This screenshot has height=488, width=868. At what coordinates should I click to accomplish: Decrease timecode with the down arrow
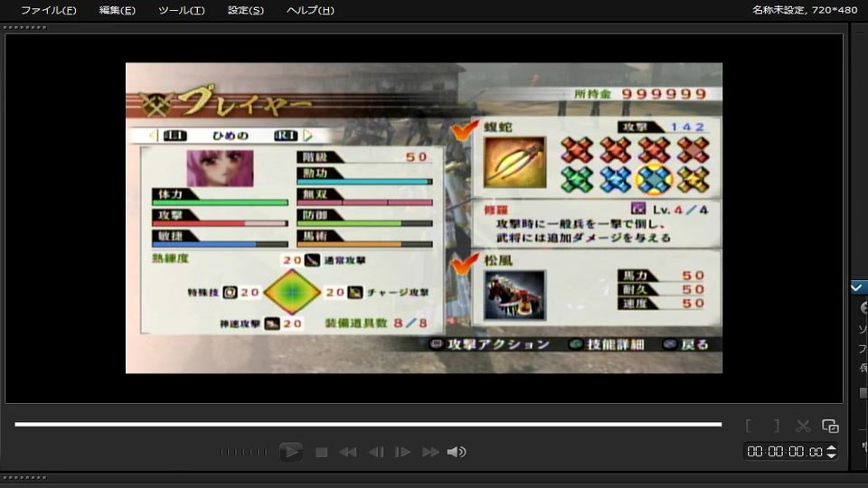click(x=831, y=455)
